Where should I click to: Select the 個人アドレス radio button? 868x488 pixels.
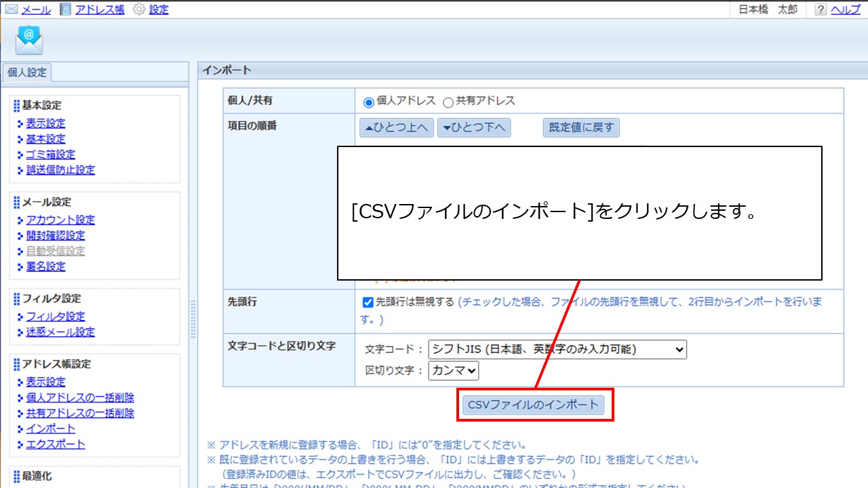coord(368,102)
